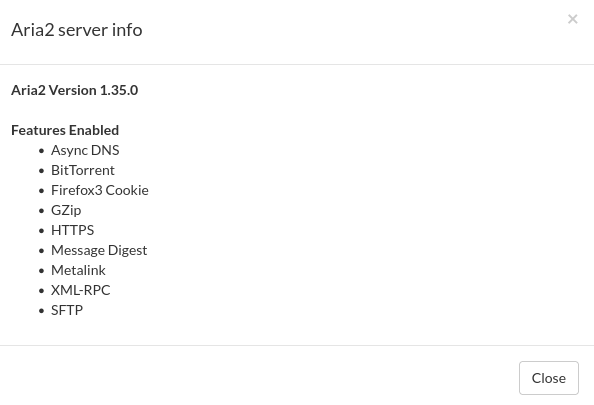This screenshot has width=594, height=405.
Task: Dismiss dialog using the X icon
Action: pyautogui.click(x=572, y=19)
